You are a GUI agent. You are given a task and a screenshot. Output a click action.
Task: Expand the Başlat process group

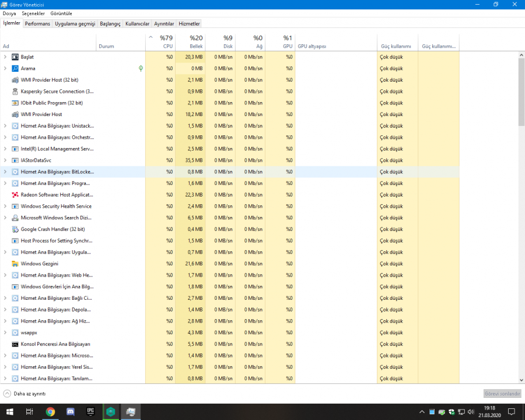coord(5,57)
